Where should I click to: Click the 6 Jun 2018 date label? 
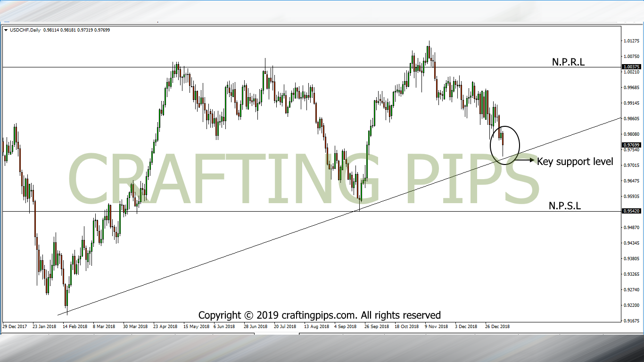(x=224, y=326)
